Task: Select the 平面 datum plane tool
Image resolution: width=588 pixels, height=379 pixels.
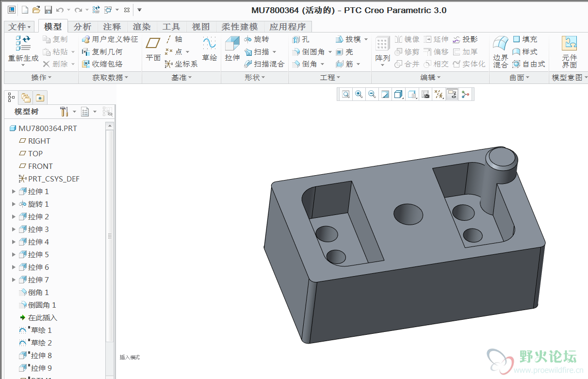Action: [x=153, y=49]
